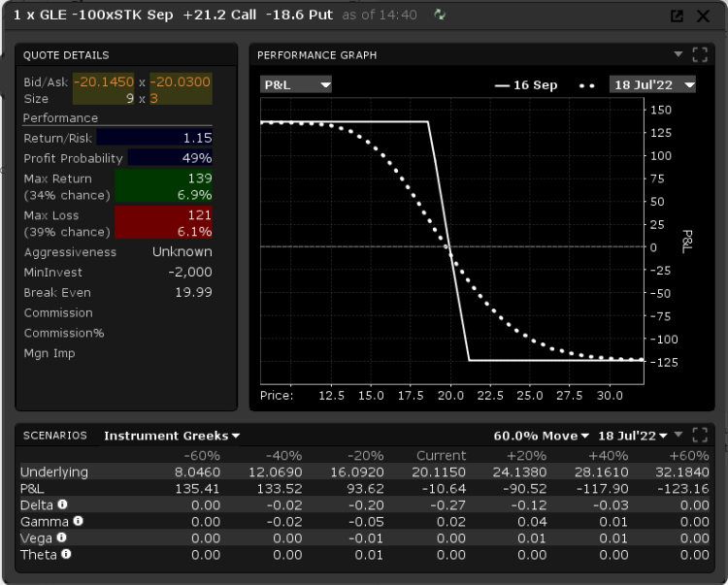Image resolution: width=728 pixels, height=585 pixels.
Task: Click the Performance section link in Quote Details
Action: (x=60, y=117)
